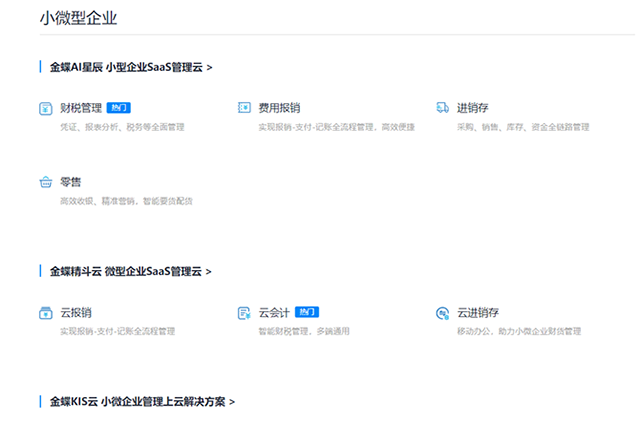The image size is (640, 423).
Task: Click the 云进销存 icon
Action: [442, 313]
